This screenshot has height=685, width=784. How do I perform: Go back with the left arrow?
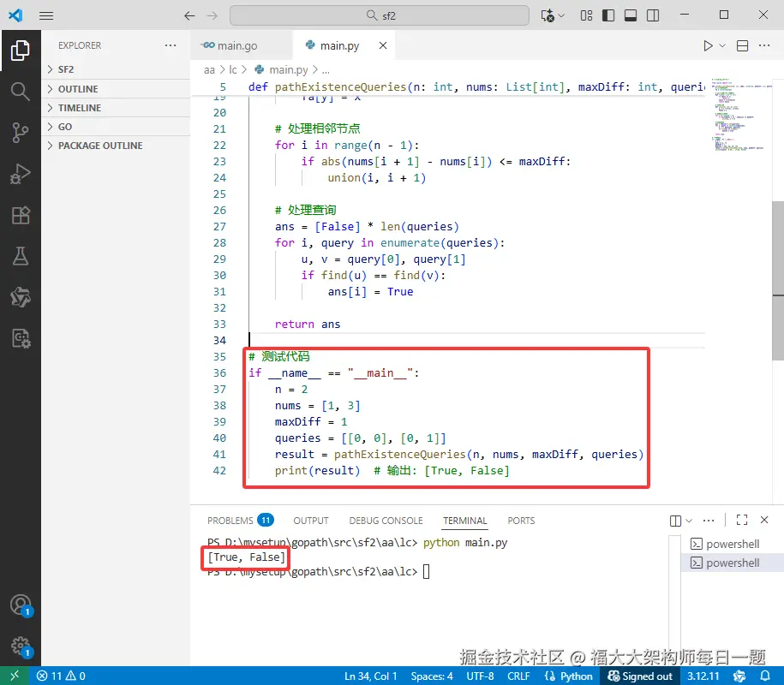pyautogui.click(x=189, y=15)
